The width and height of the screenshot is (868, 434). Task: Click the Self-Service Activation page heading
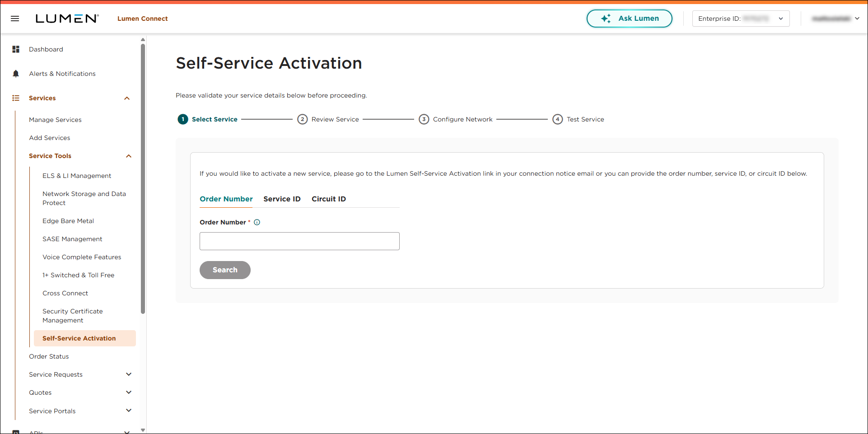(269, 63)
